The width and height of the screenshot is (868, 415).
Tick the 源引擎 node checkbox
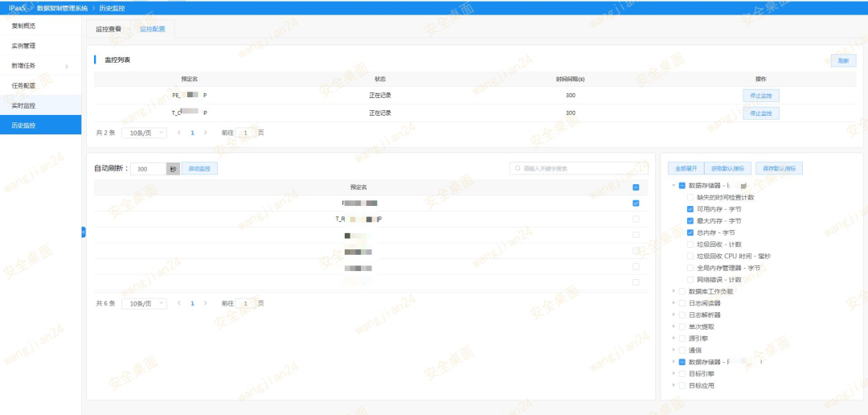(682, 339)
